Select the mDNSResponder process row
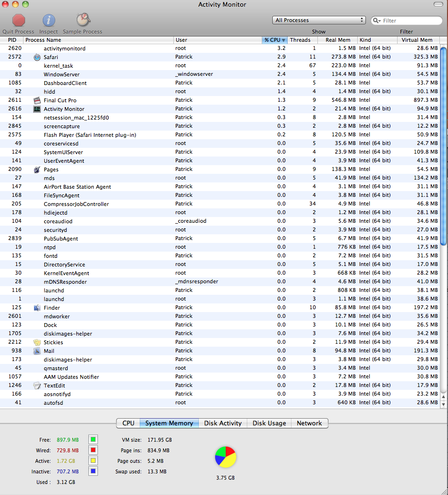The height and width of the screenshot is (495, 448). 220,282
